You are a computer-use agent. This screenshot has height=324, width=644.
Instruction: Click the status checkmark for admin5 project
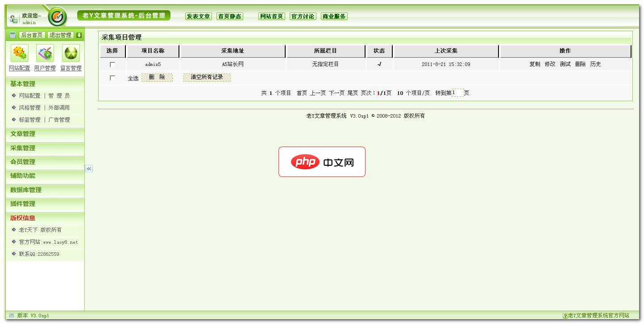click(379, 64)
